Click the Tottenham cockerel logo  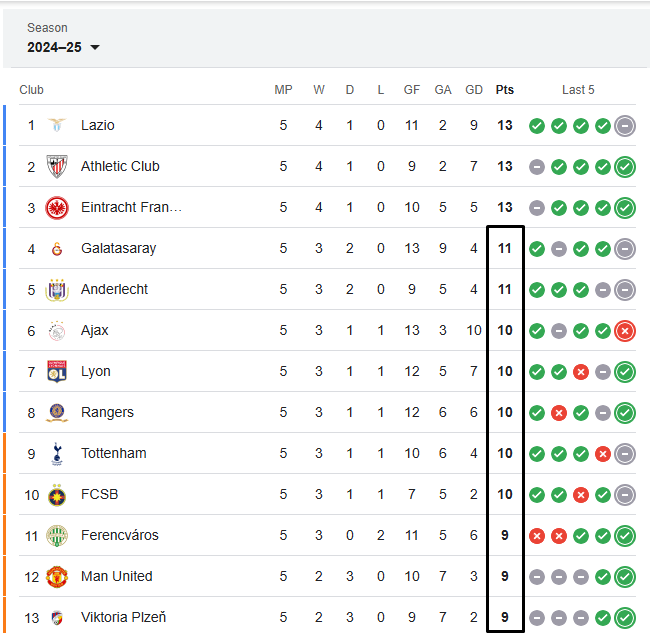(57, 454)
